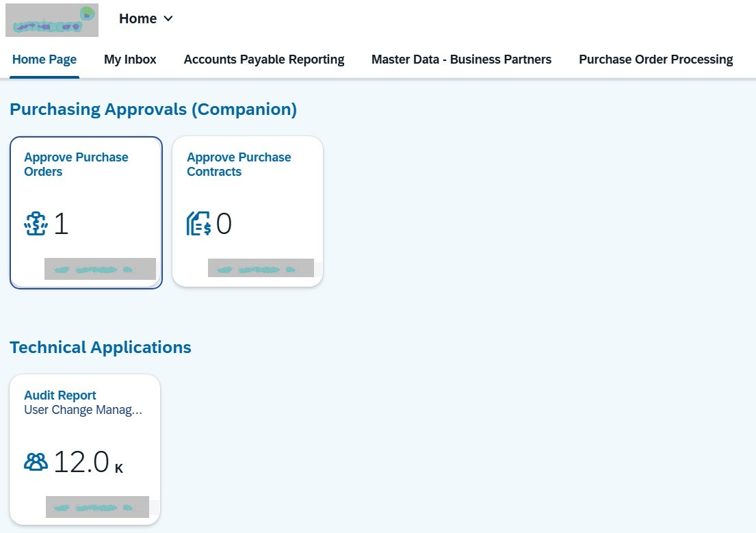Open the Approve Purchase Contracts tile title
Viewport: 756px width, 533px height.
(239, 164)
